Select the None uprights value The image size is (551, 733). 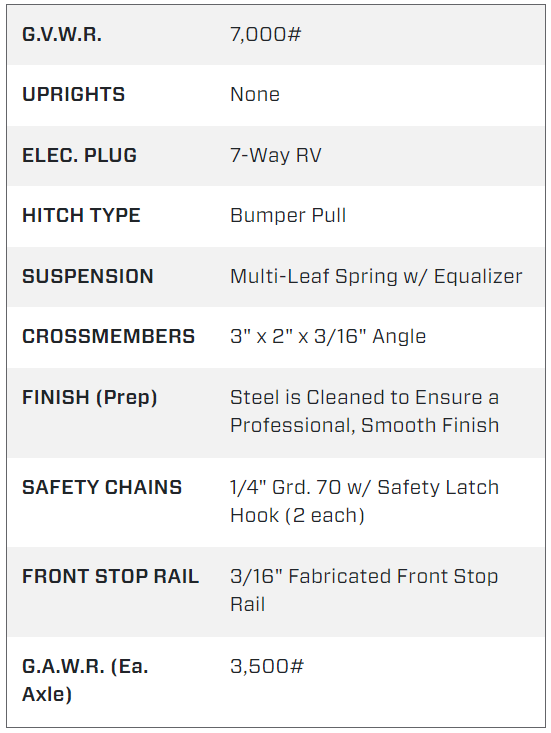[x=255, y=94]
